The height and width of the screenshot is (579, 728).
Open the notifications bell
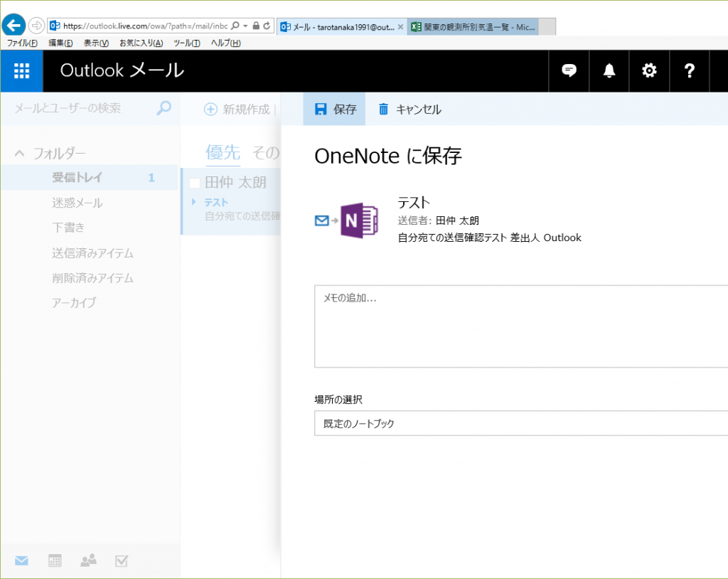click(609, 70)
